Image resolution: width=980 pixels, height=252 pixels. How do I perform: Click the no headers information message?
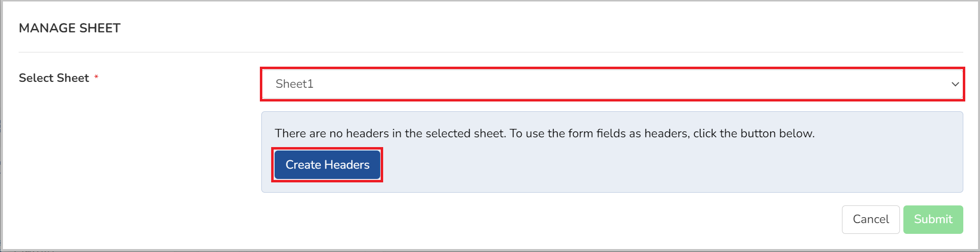(x=544, y=133)
